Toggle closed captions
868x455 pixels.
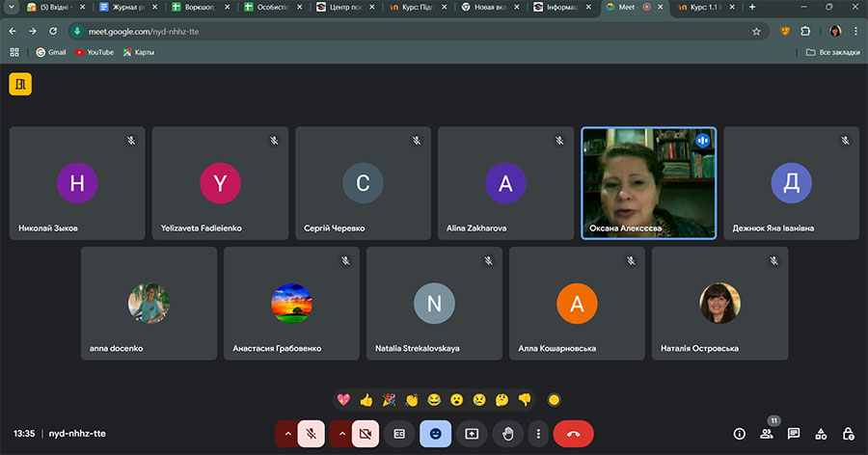398,434
